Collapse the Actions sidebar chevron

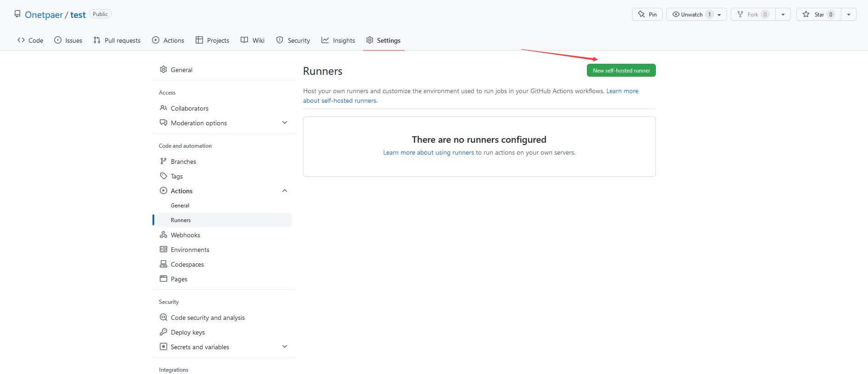point(285,190)
